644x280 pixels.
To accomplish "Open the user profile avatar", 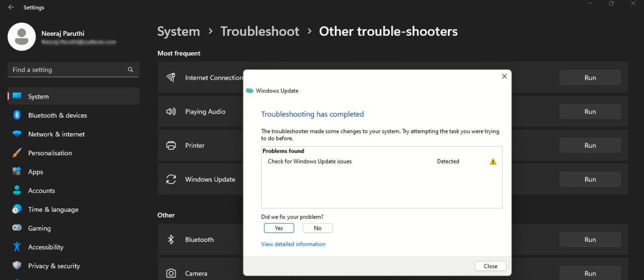I will pos(22,37).
